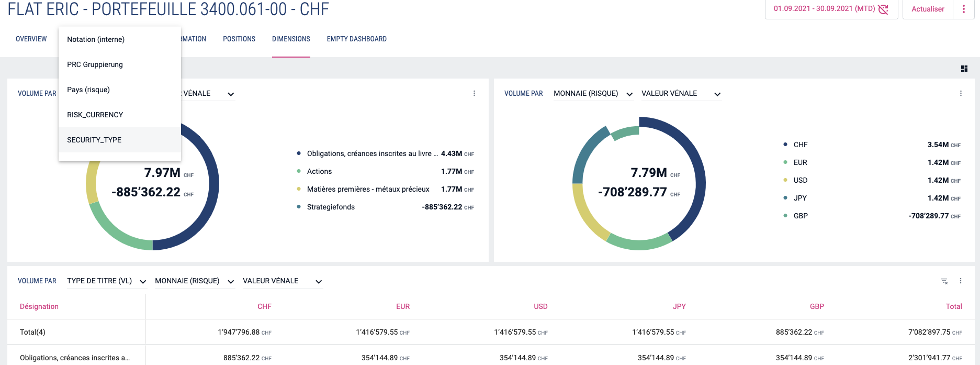Open left donut chart options menu
This screenshot has width=980, height=365.
(x=475, y=93)
